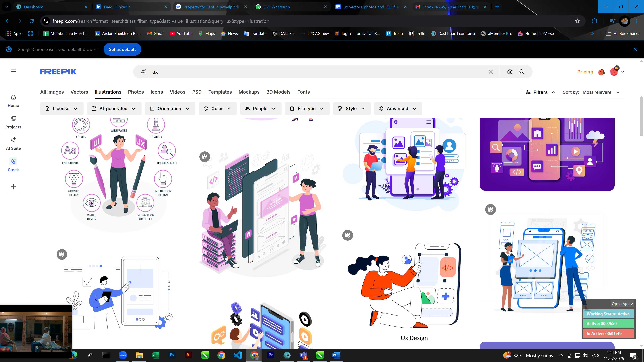Image resolution: width=644 pixels, height=362 pixels.
Task: Submit search with magnifier icon
Action: [x=522, y=72]
